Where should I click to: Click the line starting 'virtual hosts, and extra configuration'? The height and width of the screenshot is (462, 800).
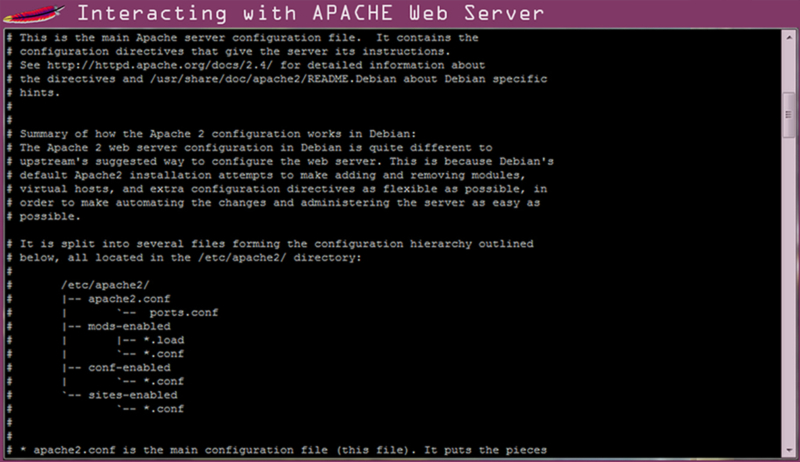pos(283,189)
